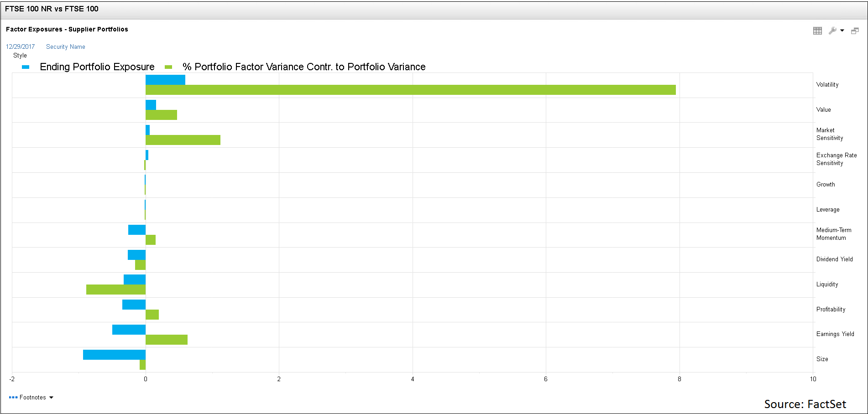This screenshot has height=414, width=868.
Task: Click the Style heading text
Action: (x=20, y=56)
